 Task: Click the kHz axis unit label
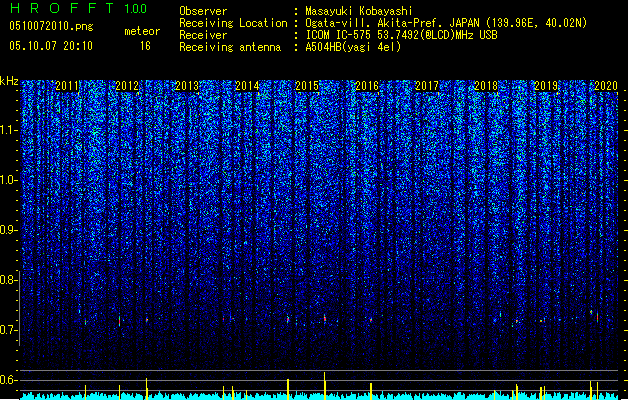(x=9, y=81)
